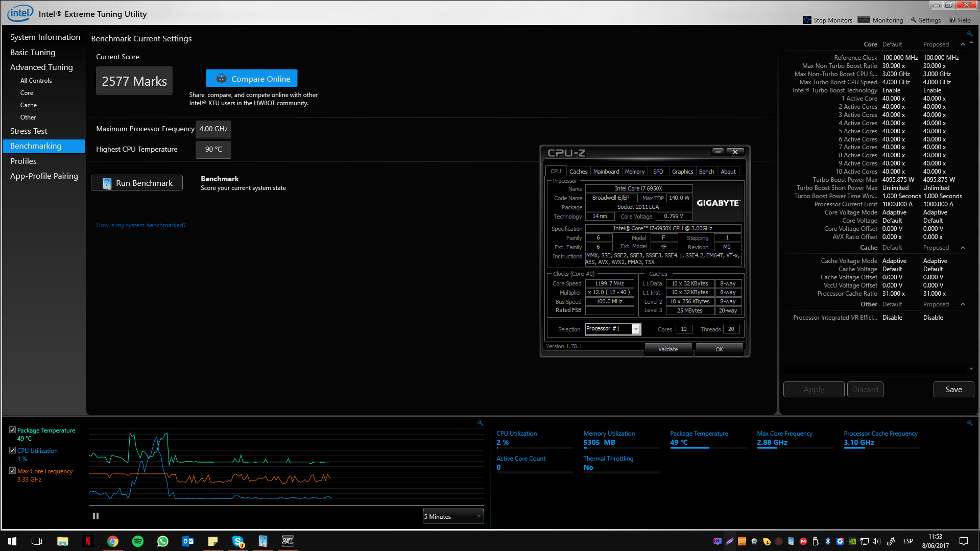Screen dimensions: 980x551
Task: Open WhatsApp from the taskbar
Action: tap(163, 541)
